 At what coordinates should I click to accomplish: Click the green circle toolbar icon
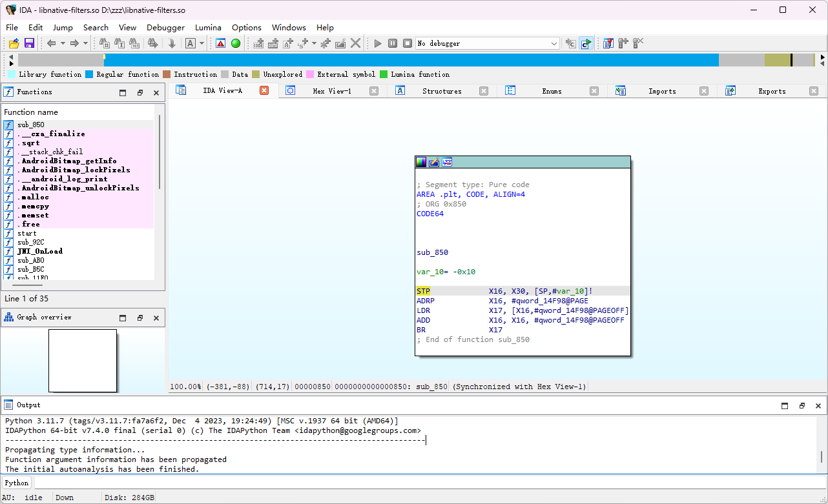click(236, 43)
